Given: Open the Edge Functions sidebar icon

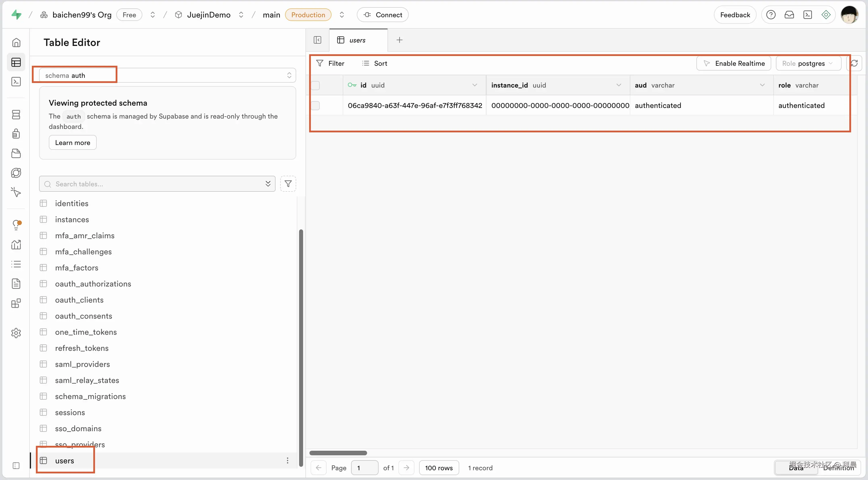Looking at the screenshot, I should (x=16, y=173).
